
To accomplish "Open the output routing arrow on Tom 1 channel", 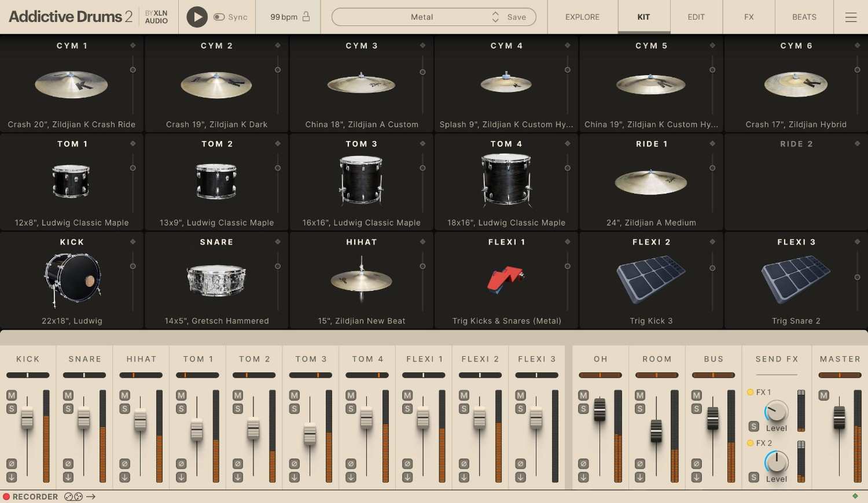I will pyautogui.click(x=181, y=477).
